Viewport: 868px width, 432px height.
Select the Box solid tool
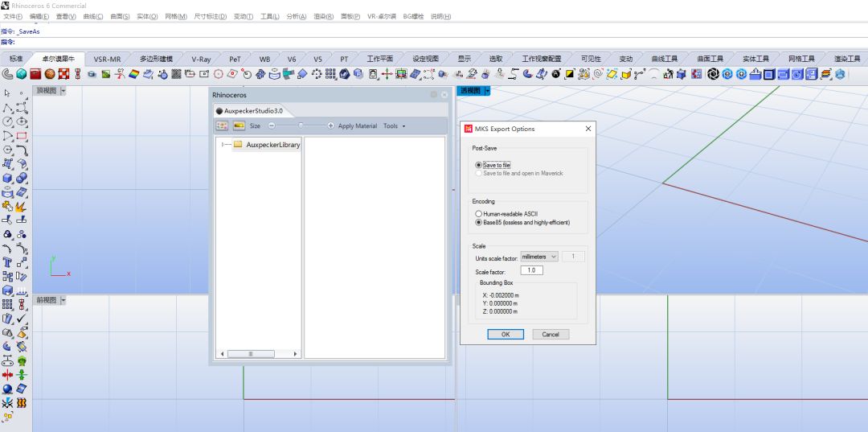(x=8, y=179)
